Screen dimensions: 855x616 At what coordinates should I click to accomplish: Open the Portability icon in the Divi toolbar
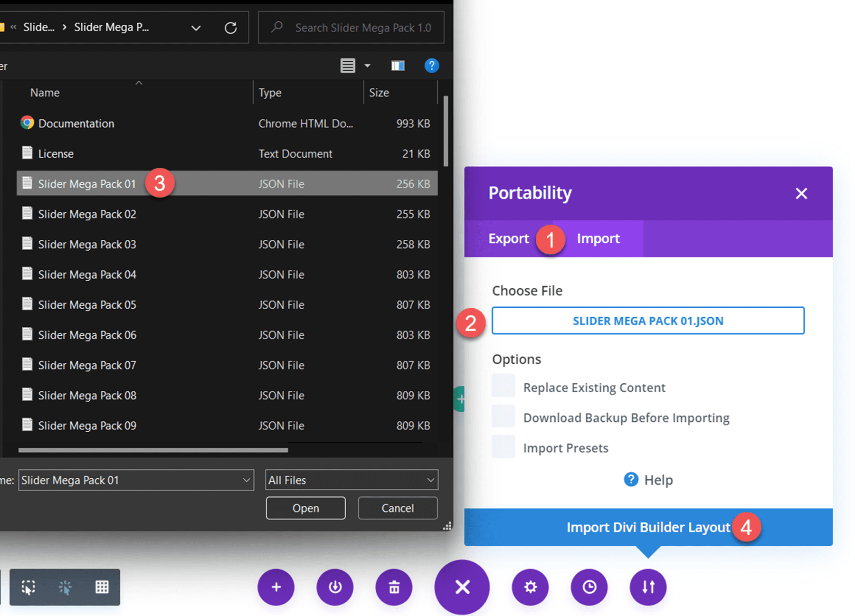[647, 588]
